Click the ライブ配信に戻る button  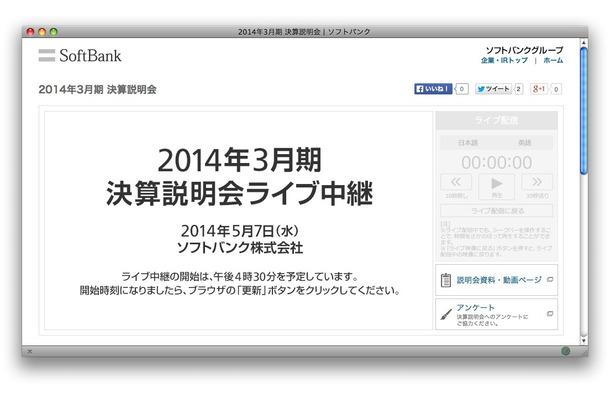pos(496,211)
